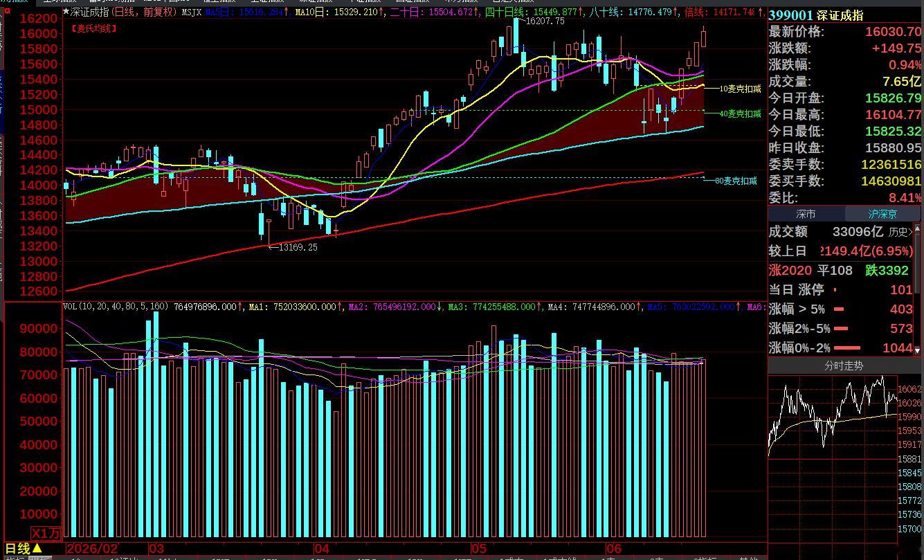Click the 倍线 14171.74 legend entry
This screenshot has height=560, width=924.
coord(724,12)
